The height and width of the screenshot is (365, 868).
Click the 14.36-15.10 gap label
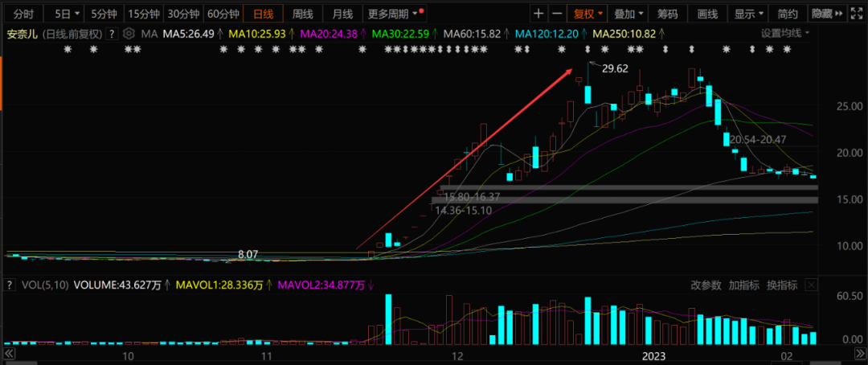[x=463, y=211]
